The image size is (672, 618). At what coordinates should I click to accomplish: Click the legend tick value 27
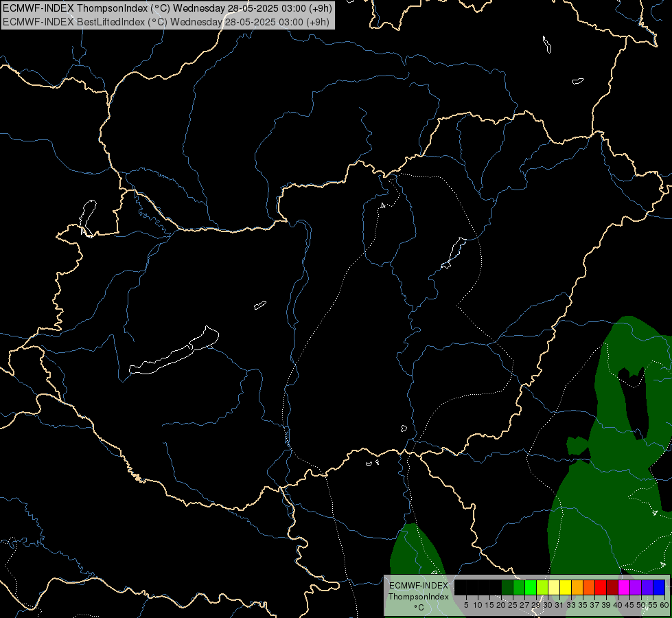tap(525, 605)
